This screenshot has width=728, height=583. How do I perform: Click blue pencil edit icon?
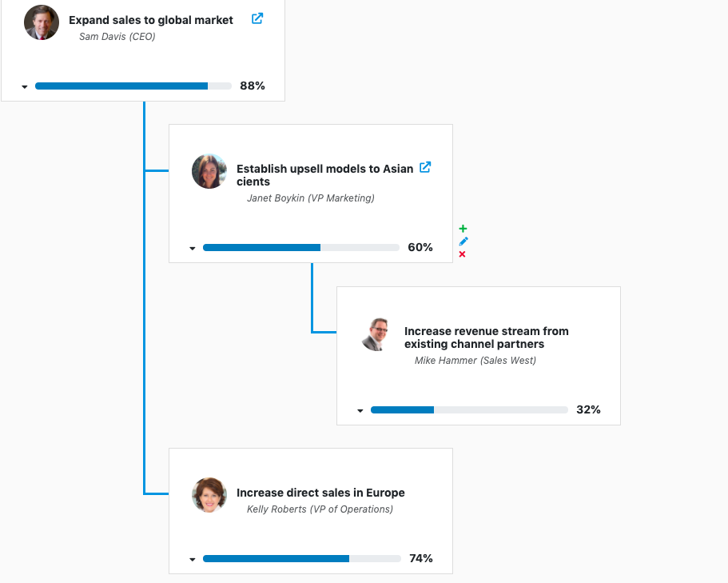coord(463,242)
